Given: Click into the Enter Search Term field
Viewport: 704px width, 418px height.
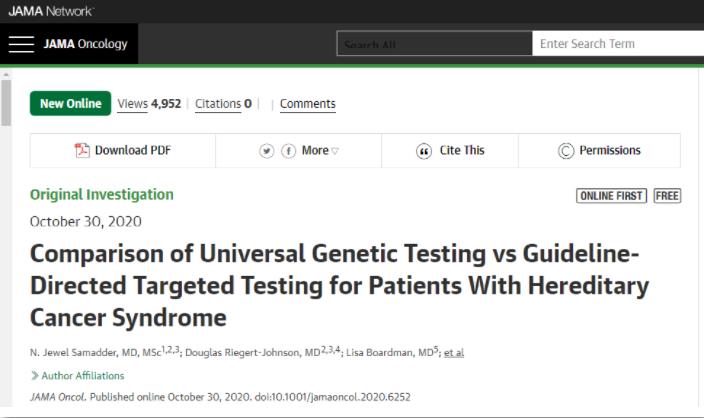Looking at the screenshot, I should coord(618,44).
